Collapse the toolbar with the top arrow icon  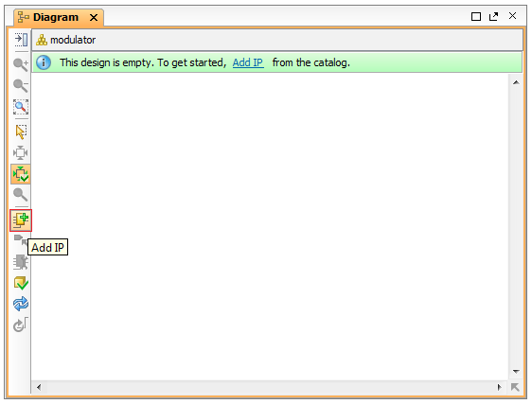(x=21, y=40)
